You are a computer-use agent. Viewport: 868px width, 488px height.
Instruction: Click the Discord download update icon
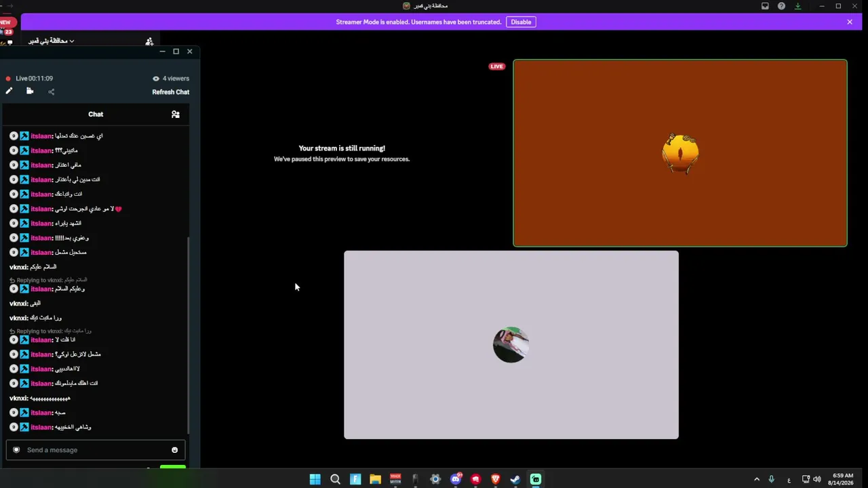click(797, 6)
